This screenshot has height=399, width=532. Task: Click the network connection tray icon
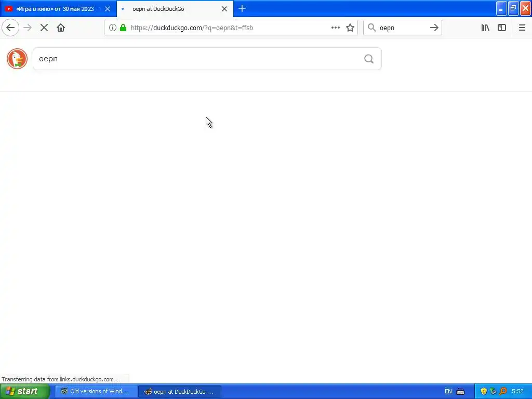[x=494, y=391]
